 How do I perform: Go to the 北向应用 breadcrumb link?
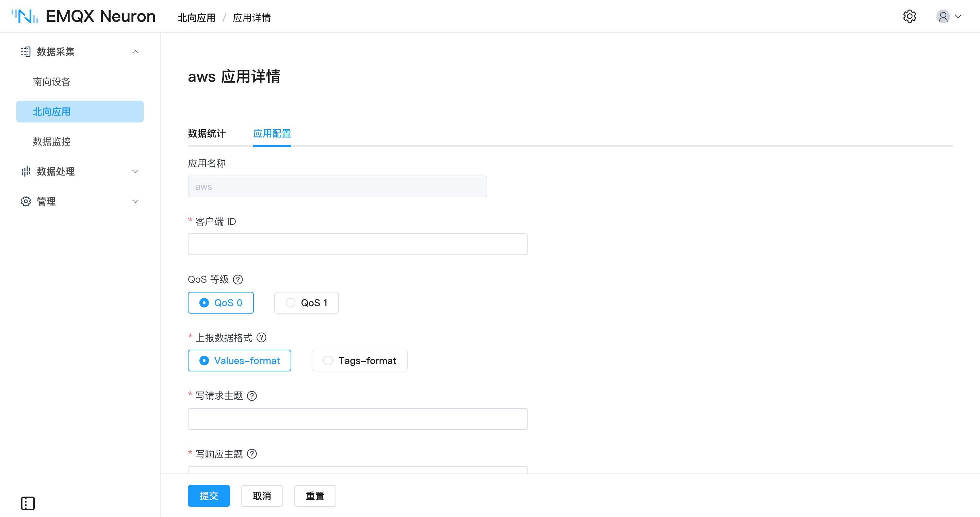point(197,17)
